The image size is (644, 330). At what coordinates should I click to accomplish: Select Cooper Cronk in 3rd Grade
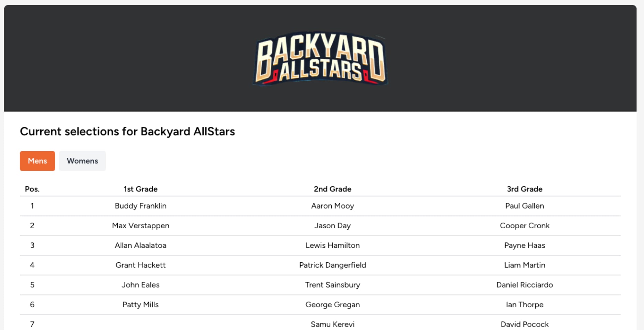coord(524,225)
